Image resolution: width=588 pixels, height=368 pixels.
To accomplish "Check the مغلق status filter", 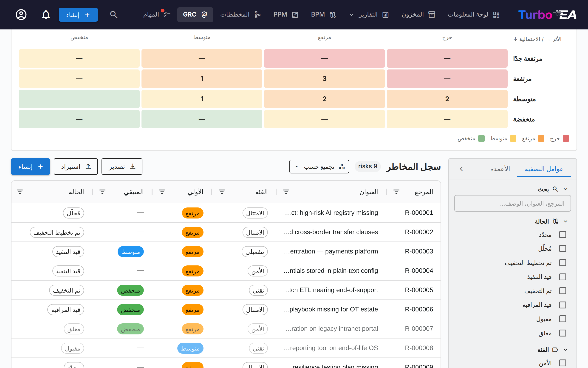I will coord(563,333).
